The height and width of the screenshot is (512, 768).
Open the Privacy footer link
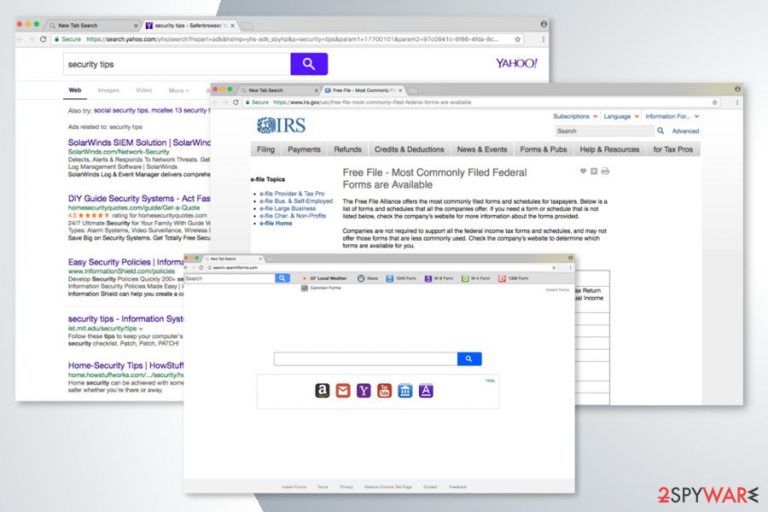[346, 487]
